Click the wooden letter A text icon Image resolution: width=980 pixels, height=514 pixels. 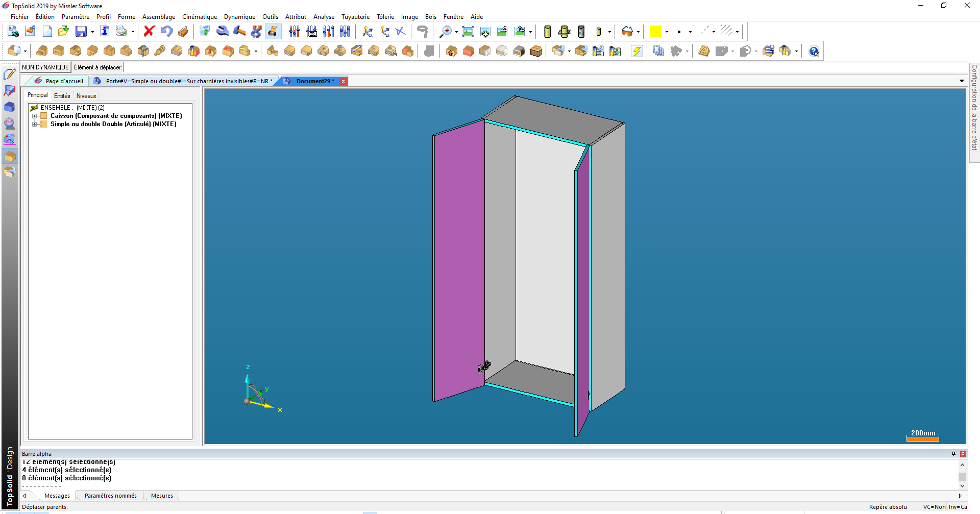tap(704, 51)
